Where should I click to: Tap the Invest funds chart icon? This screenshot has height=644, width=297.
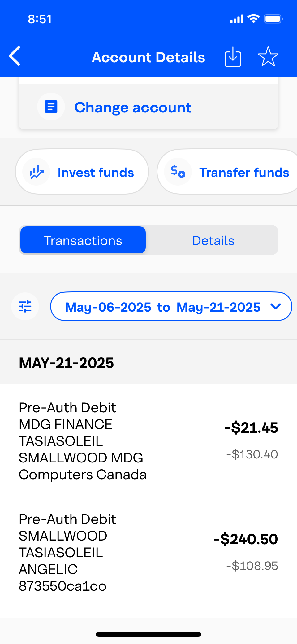[x=37, y=172]
